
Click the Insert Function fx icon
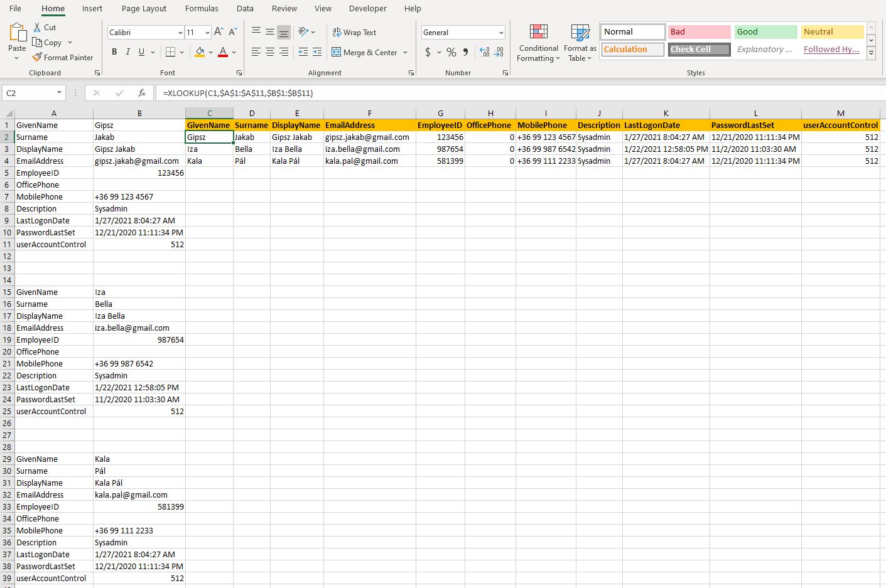tap(142, 93)
